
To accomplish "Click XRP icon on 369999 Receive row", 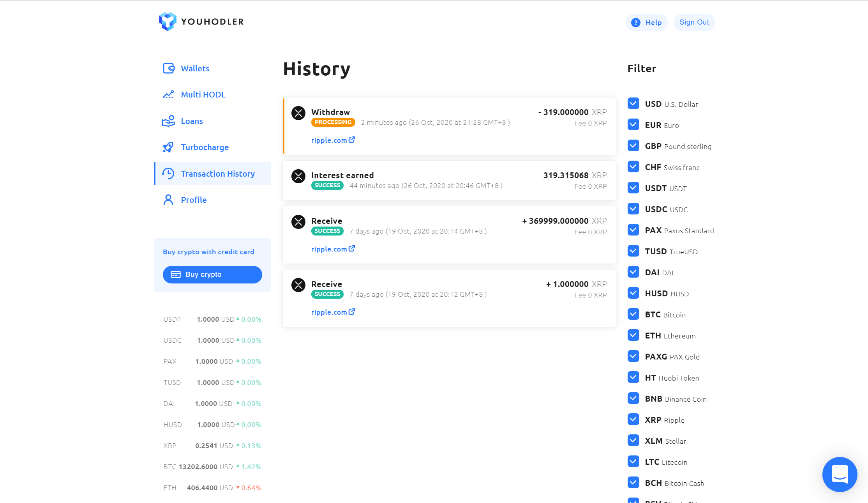I will pyautogui.click(x=298, y=222).
